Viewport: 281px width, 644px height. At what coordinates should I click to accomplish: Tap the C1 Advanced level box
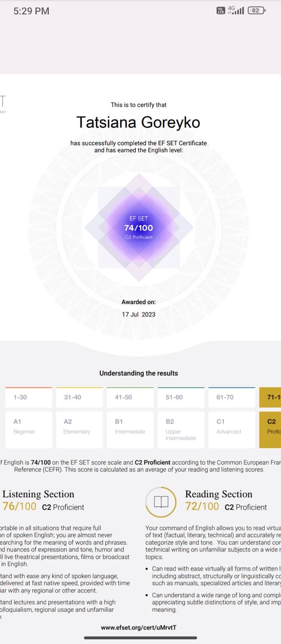(x=231, y=429)
